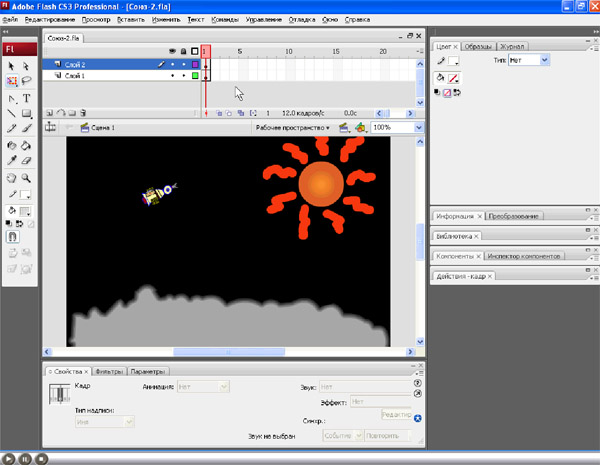Pick the Eraser tool
This screenshot has height=465, width=600.
(x=27, y=159)
